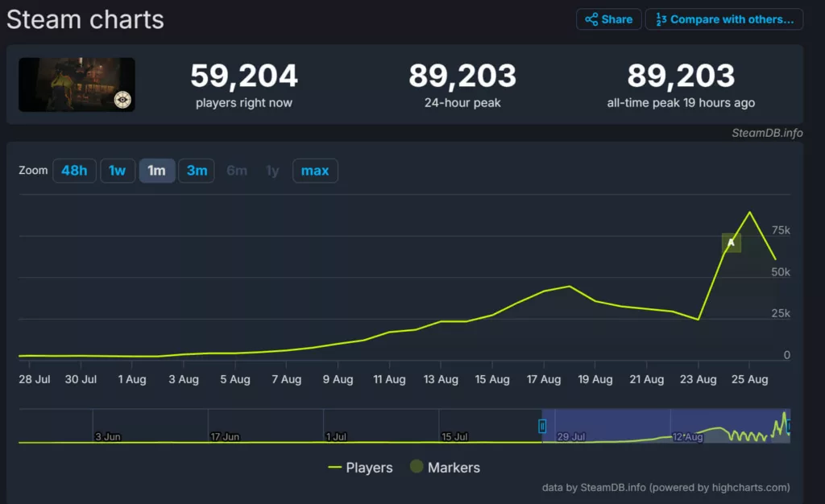
Task: Click the all-time peak 19 hours ago text
Action: coord(681,103)
